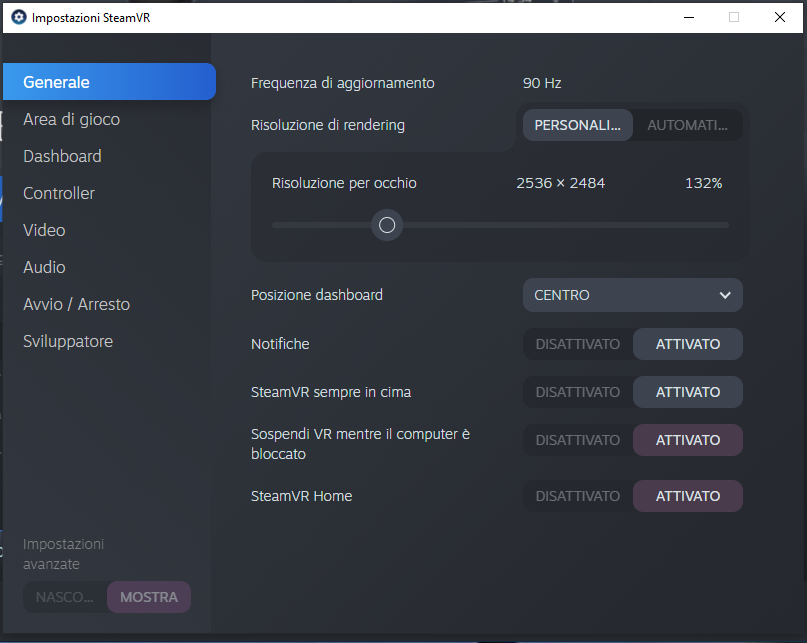Click the SteamVR gear icon in title bar

tap(19, 18)
